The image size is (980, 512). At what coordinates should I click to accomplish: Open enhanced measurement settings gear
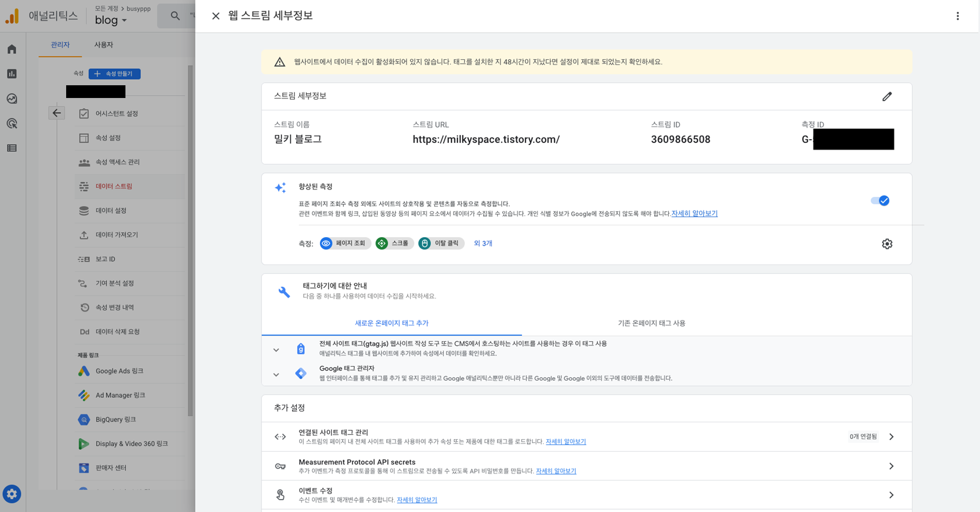(887, 244)
